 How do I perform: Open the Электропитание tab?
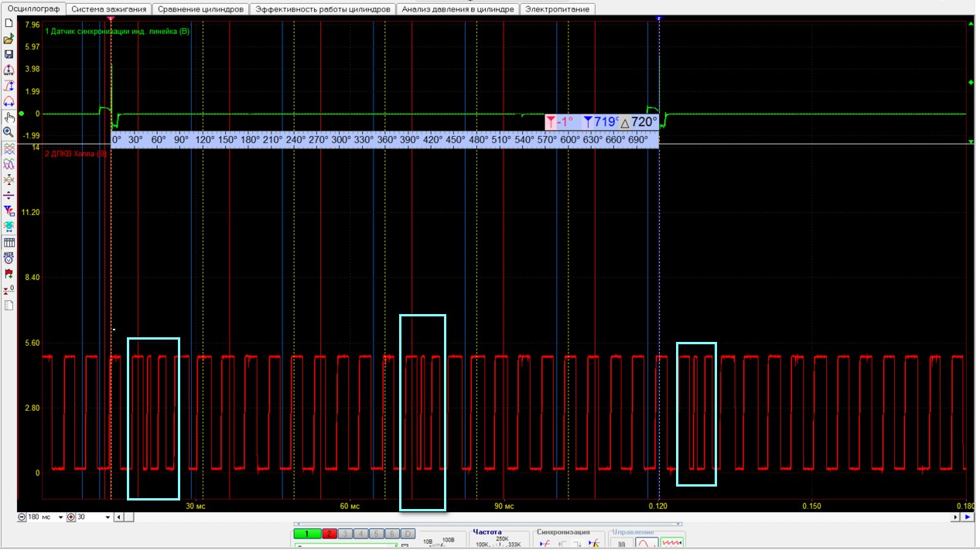[x=557, y=9]
